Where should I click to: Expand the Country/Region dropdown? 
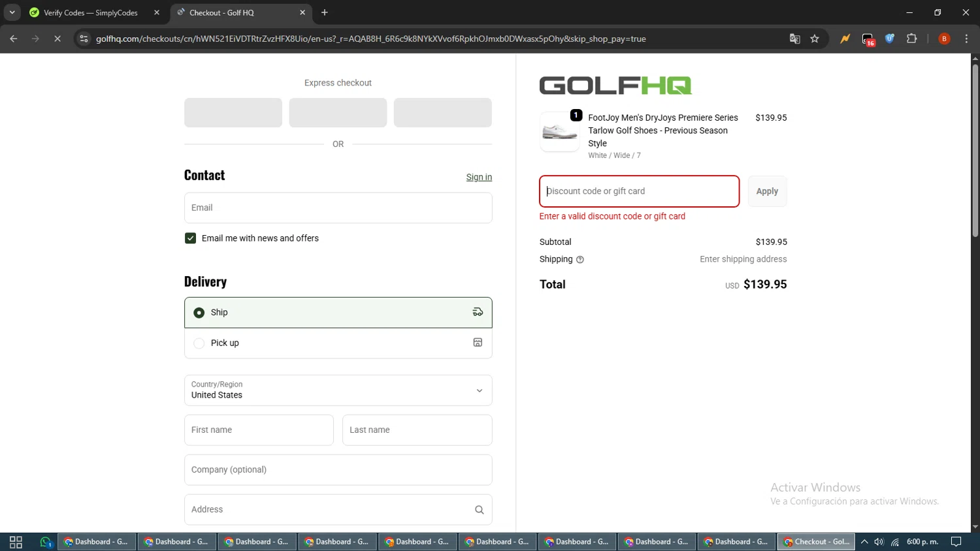click(338, 390)
